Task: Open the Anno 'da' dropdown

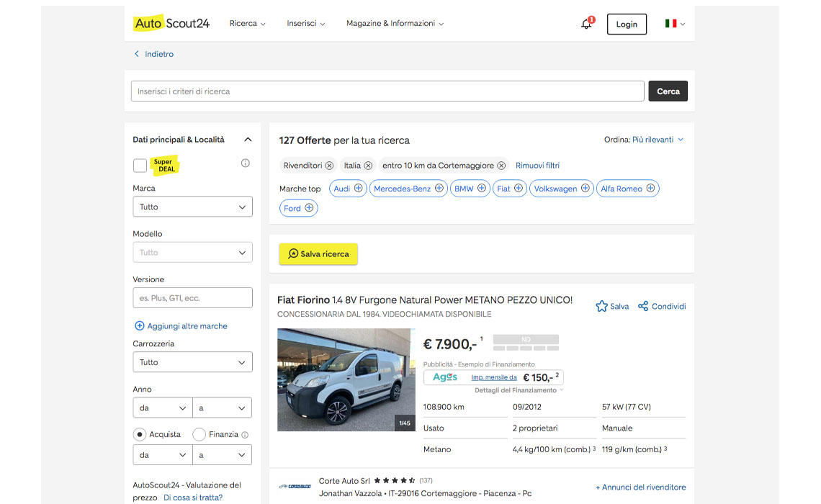Action: pyautogui.click(x=163, y=408)
